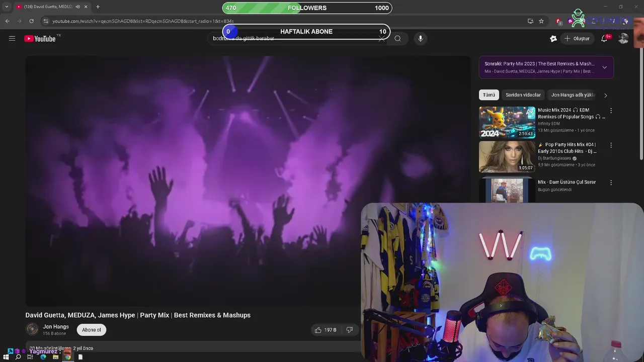Close the David Guetta browser tab

tap(86, 7)
